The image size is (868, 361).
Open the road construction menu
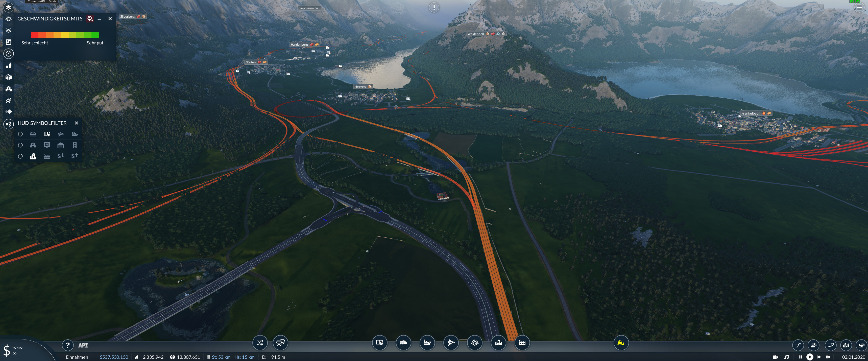[379, 343]
